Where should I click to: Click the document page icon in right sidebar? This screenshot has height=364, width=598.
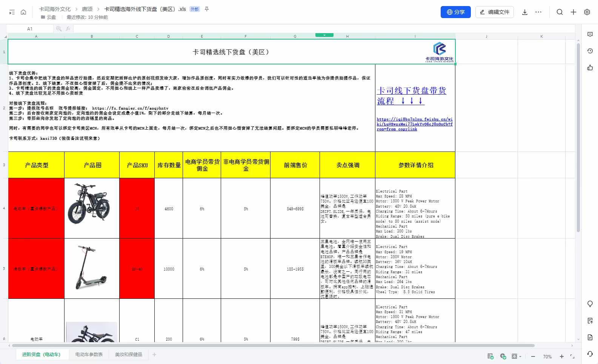(590, 337)
